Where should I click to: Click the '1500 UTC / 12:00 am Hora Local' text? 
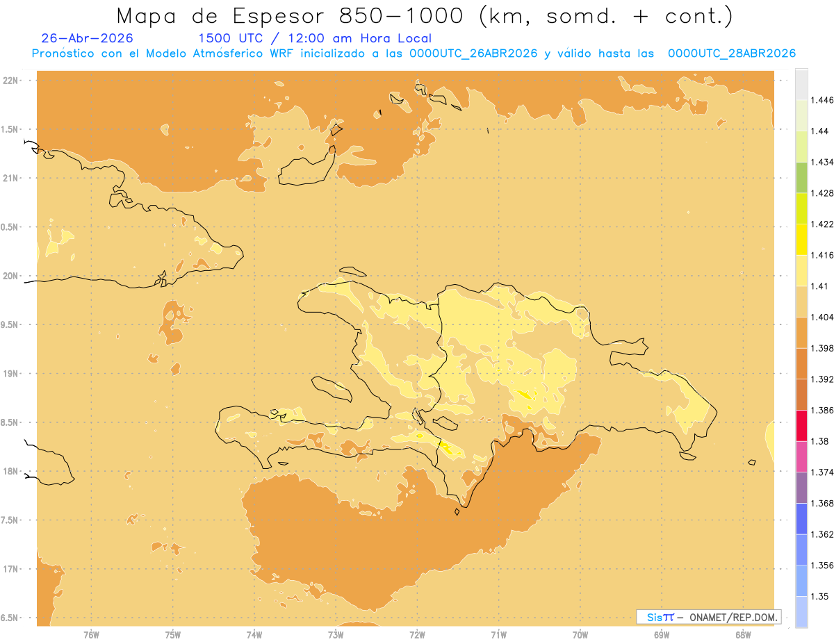click(315, 38)
